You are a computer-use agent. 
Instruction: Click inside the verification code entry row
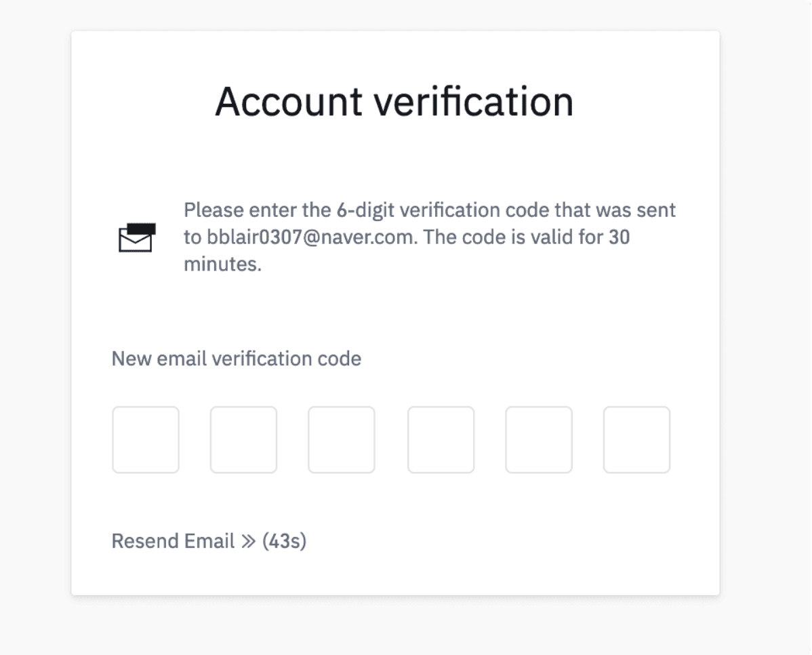(390, 439)
